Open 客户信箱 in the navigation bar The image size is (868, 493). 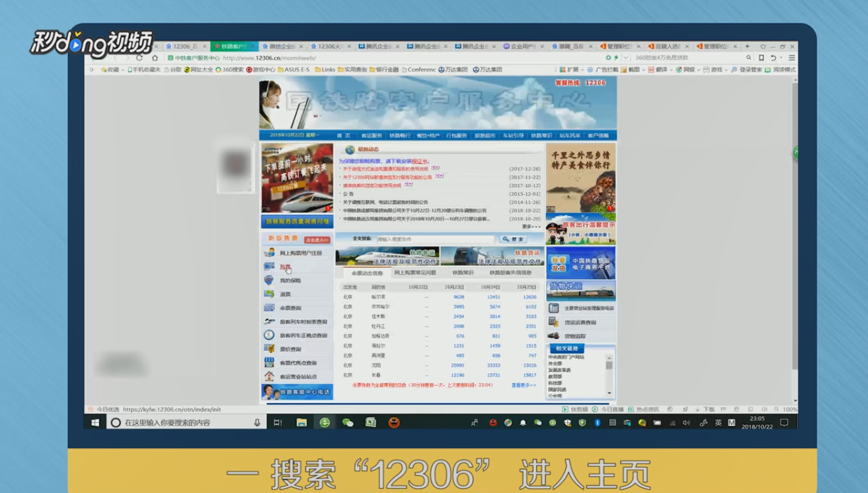598,136
